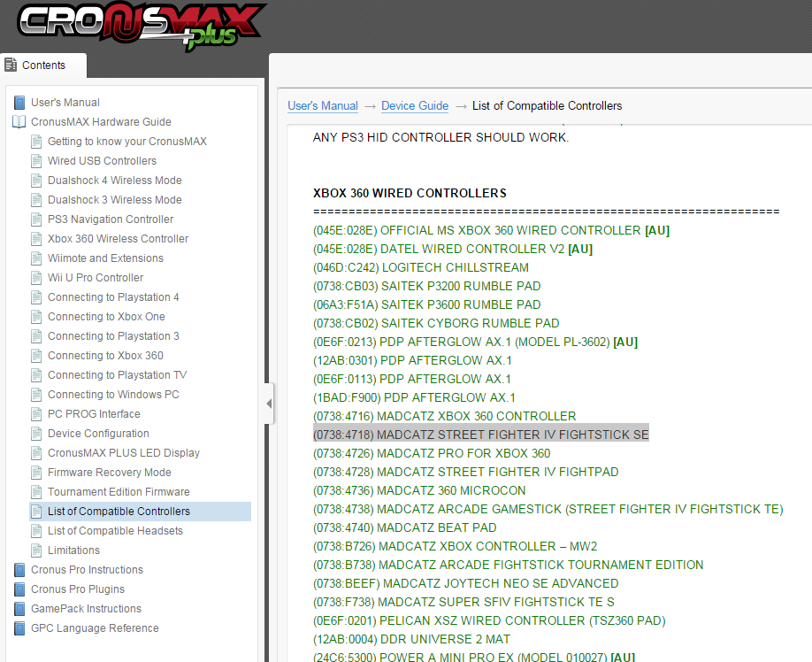Open the Wired USB Controllers topic
The width and height of the screenshot is (812, 662).
point(102,161)
